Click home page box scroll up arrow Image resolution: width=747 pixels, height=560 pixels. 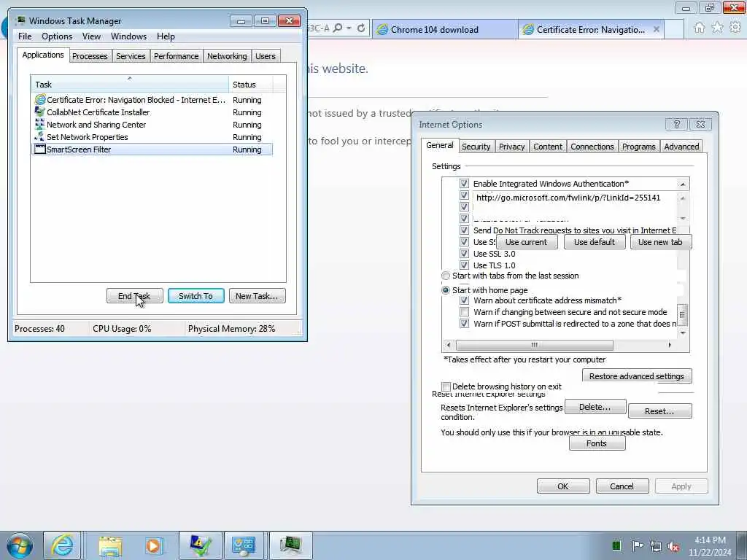pyautogui.click(x=683, y=198)
